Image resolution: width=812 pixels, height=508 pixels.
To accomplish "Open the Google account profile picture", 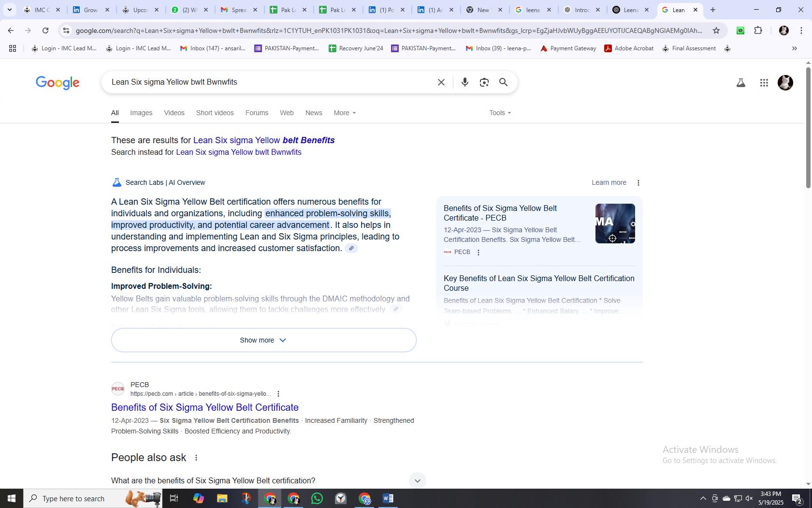I will 785,83.
